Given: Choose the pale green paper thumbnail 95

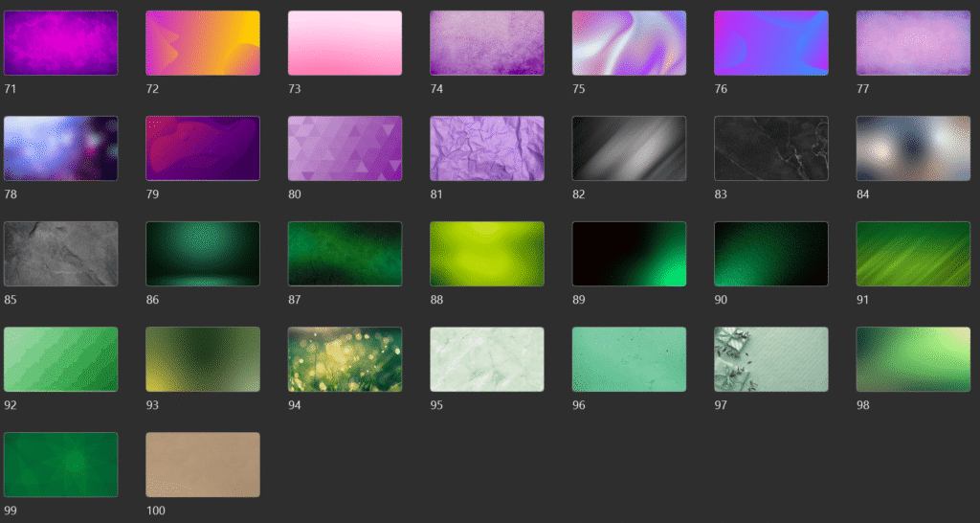Looking at the screenshot, I should 487,359.
